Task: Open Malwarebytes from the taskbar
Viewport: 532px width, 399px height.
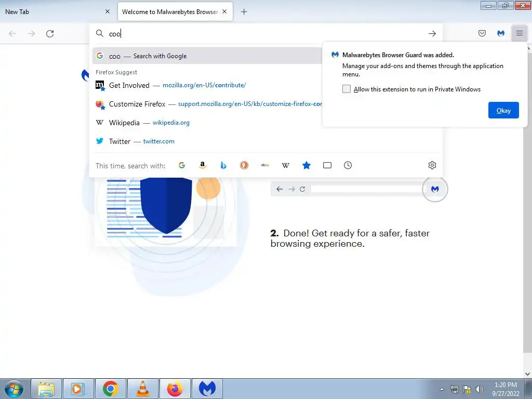Action: pos(207,389)
